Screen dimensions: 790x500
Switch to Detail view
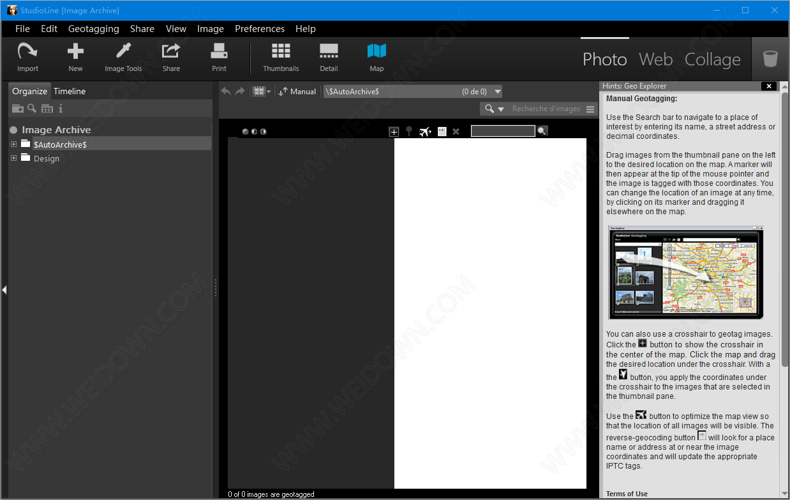[328, 57]
